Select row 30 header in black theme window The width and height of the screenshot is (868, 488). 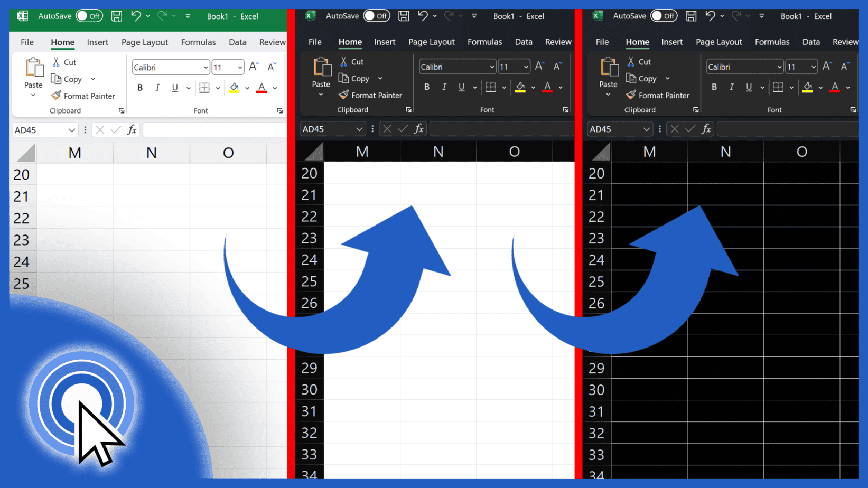(x=596, y=390)
